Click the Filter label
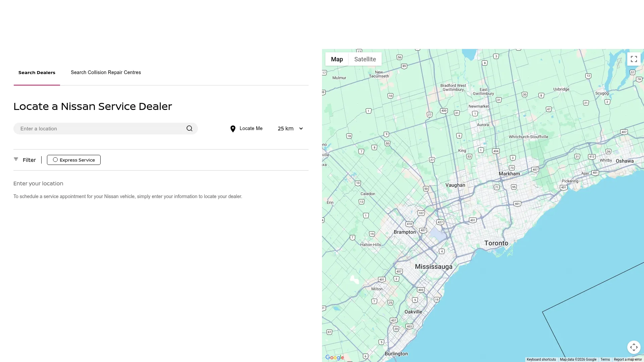Screen dimensions: 644x362 point(29,160)
